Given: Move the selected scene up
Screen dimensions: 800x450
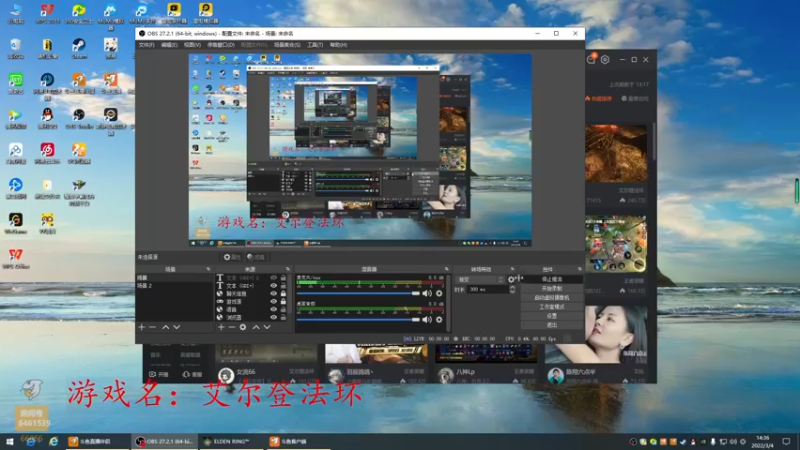Looking at the screenshot, I should 165,327.
